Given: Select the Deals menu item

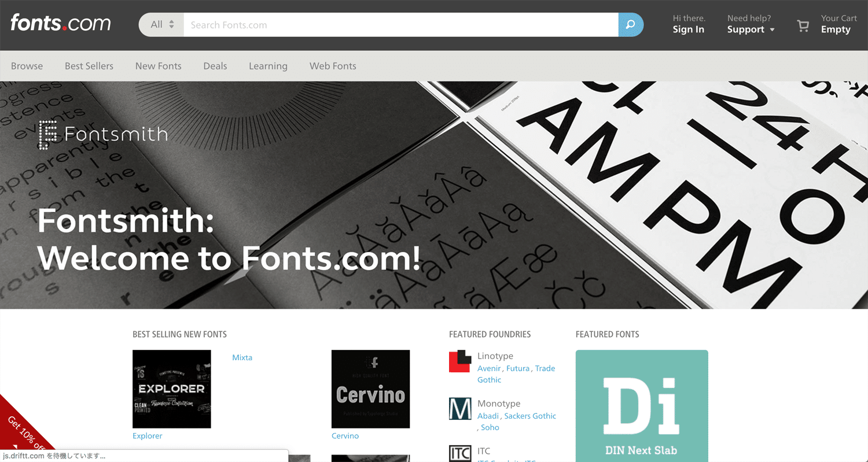Looking at the screenshot, I should pos(215,66).
